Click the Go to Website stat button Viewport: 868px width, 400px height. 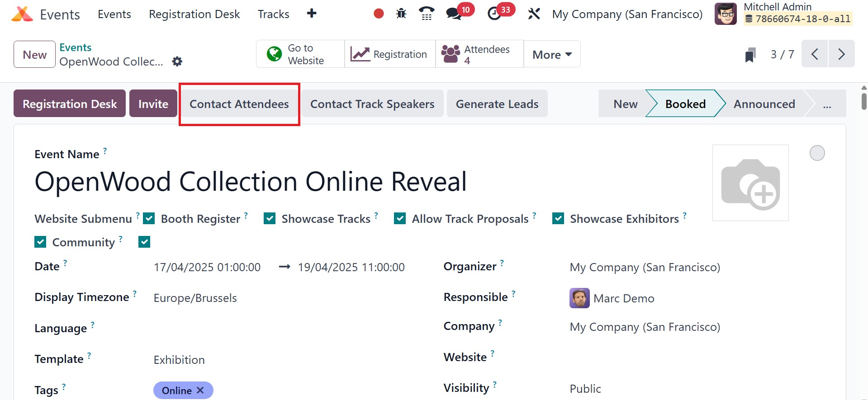coord(300,54)
